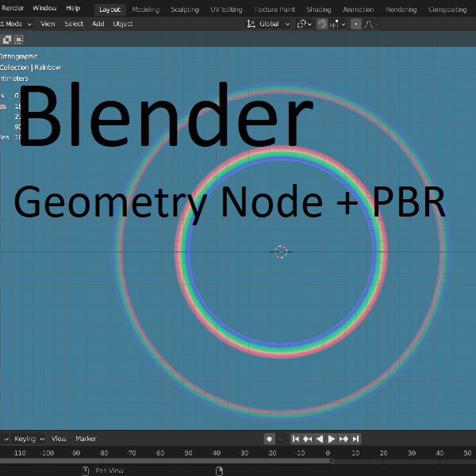Open the viewport Object menu
Viewport: 476px width, 476px height.
[123, 24]
